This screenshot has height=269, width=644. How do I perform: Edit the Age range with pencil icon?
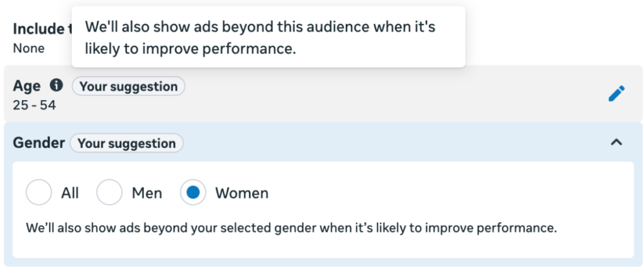click(616, 93)
